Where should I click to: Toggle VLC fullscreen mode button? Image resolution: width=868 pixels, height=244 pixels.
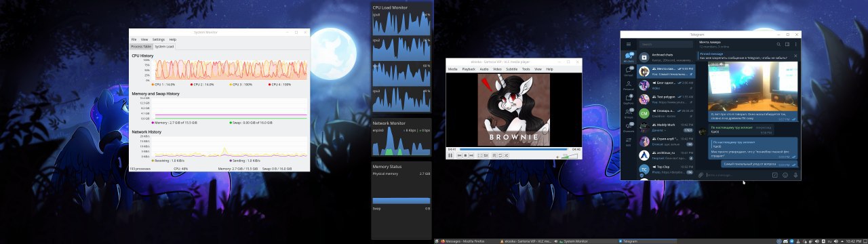click(479, 156)
